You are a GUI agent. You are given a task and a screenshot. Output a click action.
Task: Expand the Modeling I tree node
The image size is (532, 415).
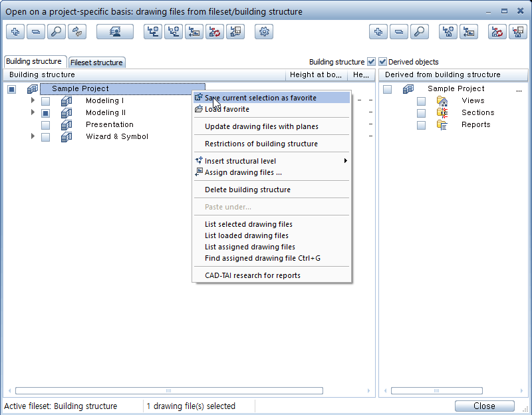[33, 100]
